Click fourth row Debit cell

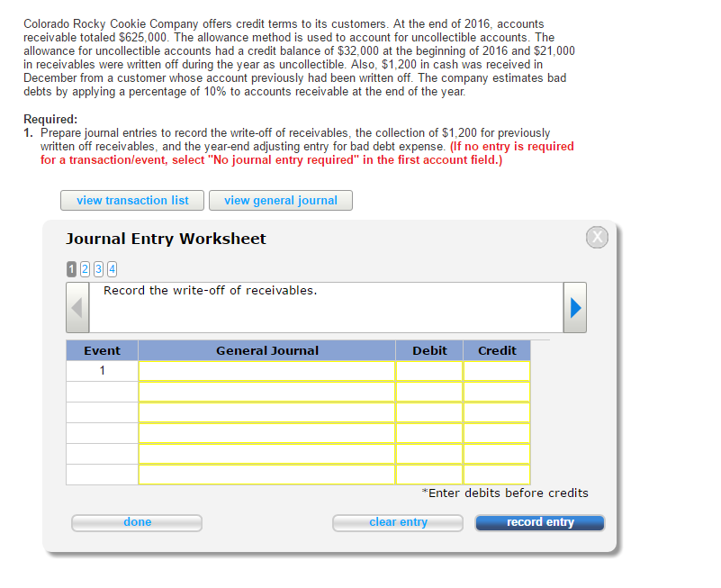[x=429, y=433]
